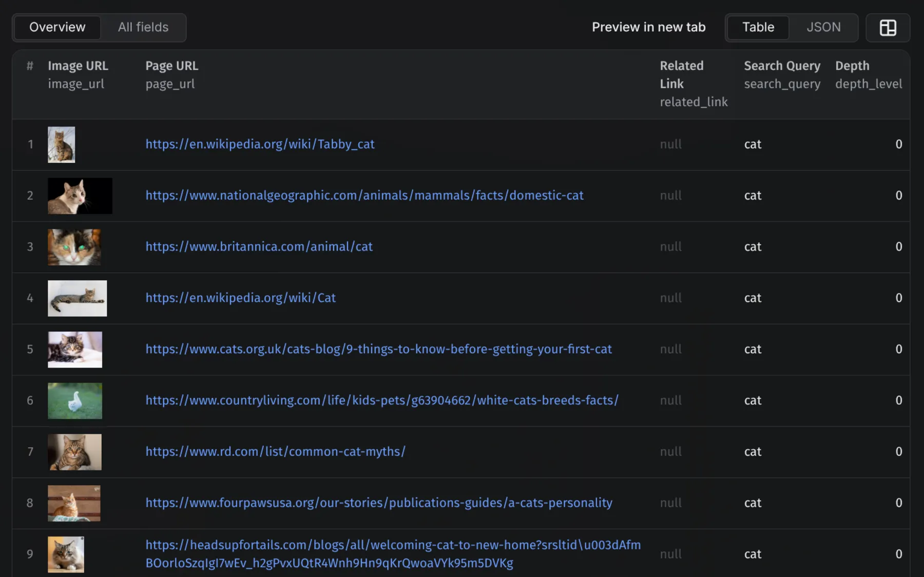The image size is (924, 577).
Task: Click the fluffy cat thumbnail in row 9
Action: pyautogui.click(x=66, y=555)
